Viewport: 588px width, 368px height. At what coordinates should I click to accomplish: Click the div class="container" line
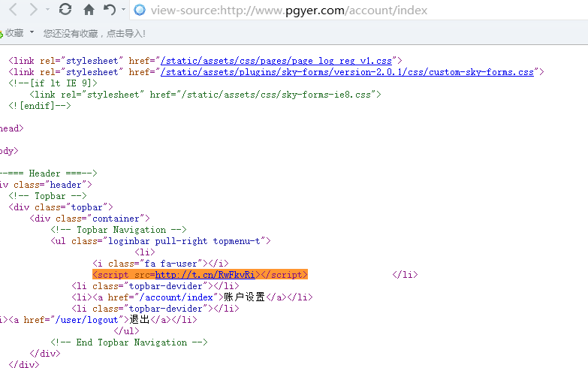89,219
